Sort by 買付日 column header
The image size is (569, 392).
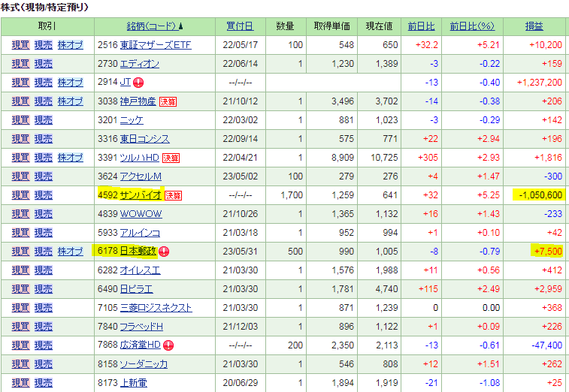240,26
